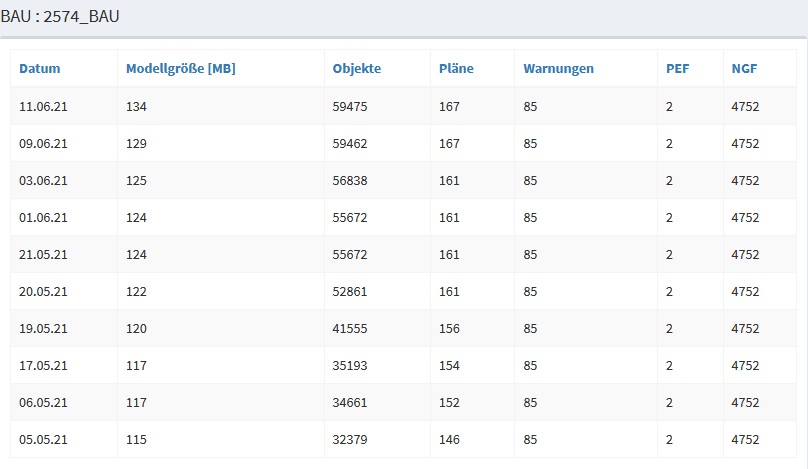Image resolution: width=808 pixels, height=469 pixels.
Task: Select the object count 52861
Action: pyautogui.click(x=350, y=291)
